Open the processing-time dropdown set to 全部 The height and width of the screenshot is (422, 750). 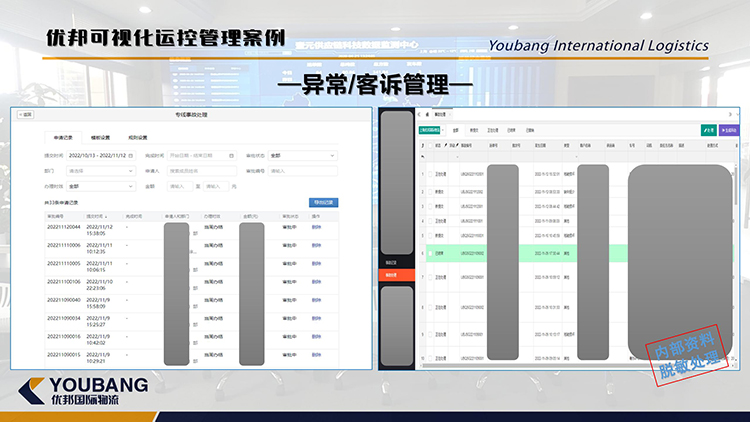[101, 186]
